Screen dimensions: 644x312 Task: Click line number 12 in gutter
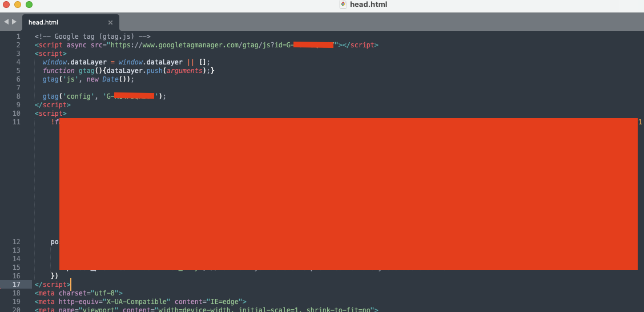[17, 242]
